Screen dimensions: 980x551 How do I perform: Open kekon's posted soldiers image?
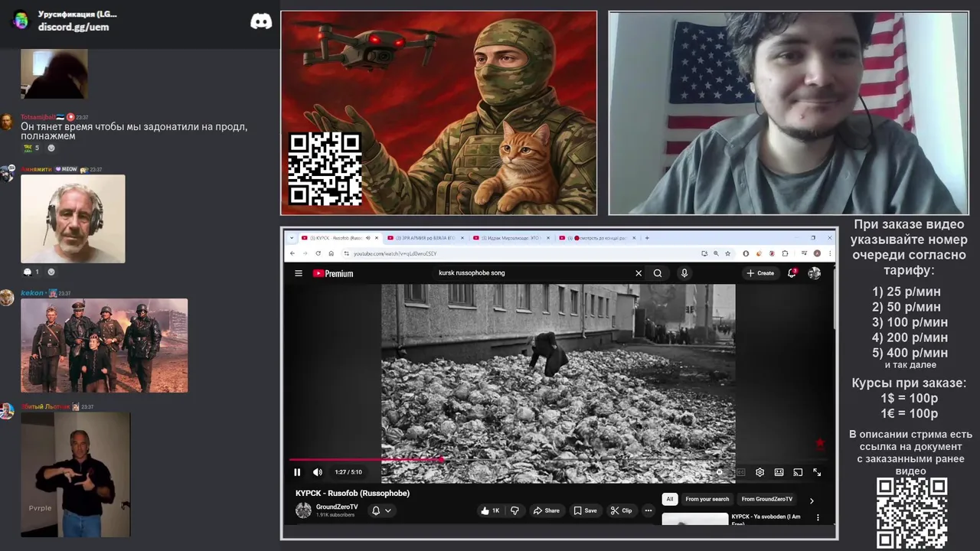click(x=104, y=345)
